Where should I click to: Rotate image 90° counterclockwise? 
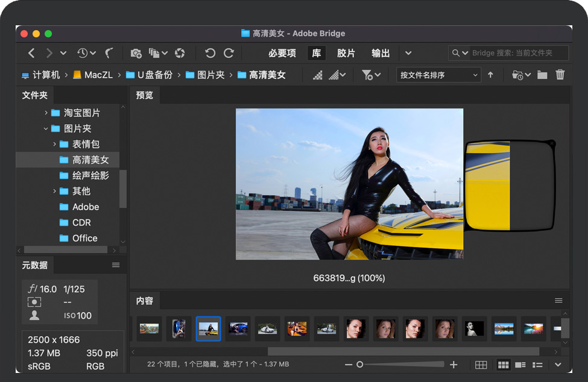point(210,54)
